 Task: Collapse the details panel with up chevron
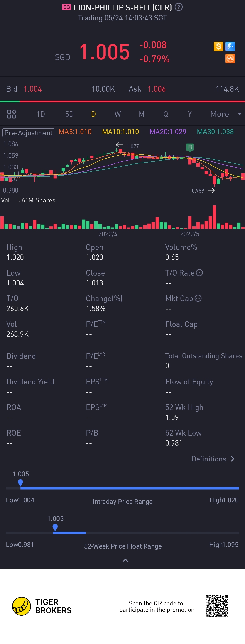[125, 561]
